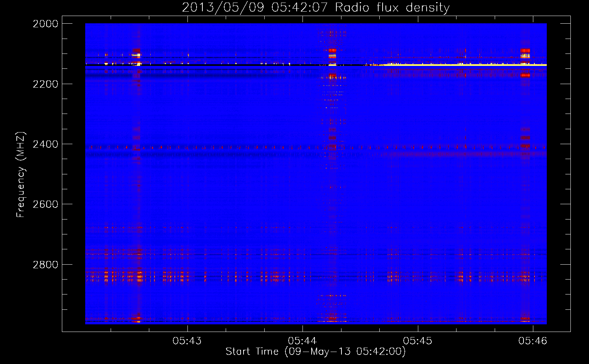Select the 2600 frequency tick label
Image resolution: width=589 pixels, height=364 pixels.
[x=46, y=204]
